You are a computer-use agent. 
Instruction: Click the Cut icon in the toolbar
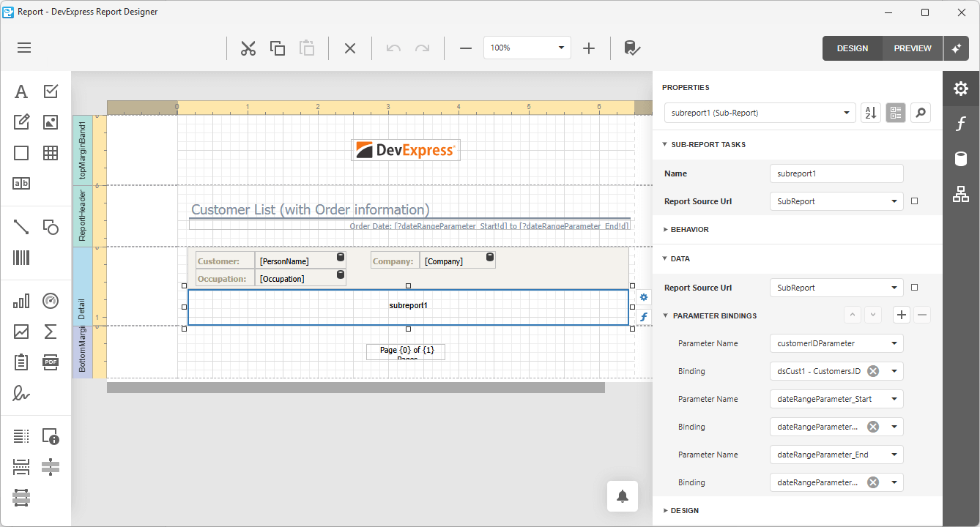[x=248, y=48]
